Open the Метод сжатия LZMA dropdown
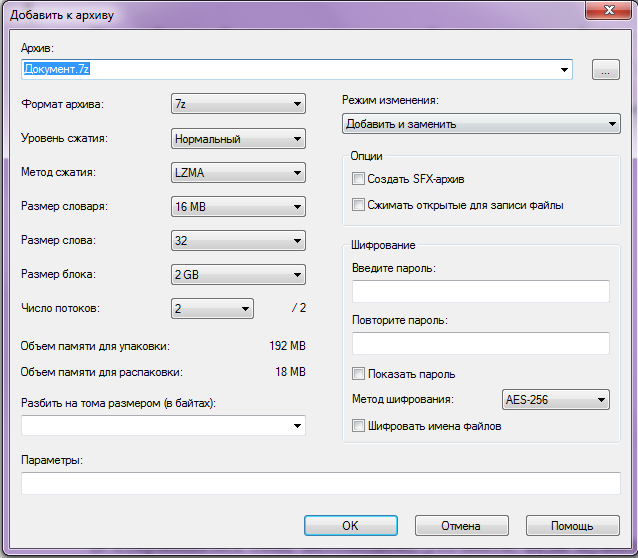The height and width of the screenshot is (558, 638). click(238, 173)
